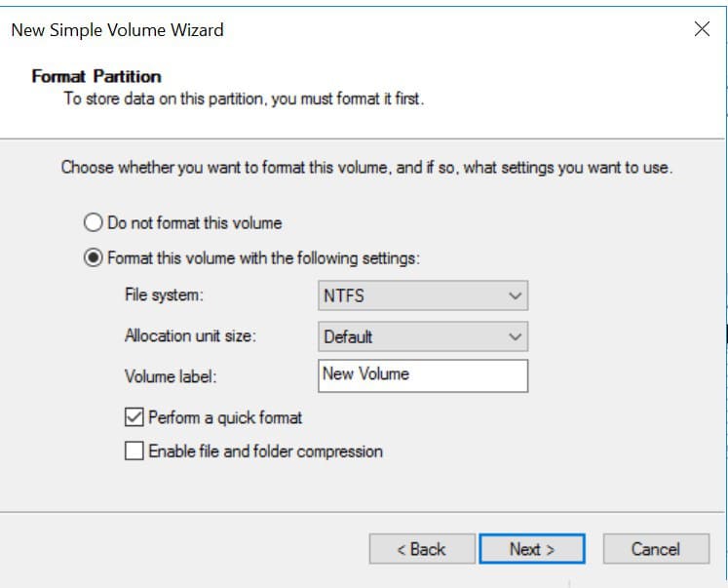Image resolution: width=728 pixels, height=588 pixels.
Task: Click the 'Format Partition' heading
Action: click(96, 76)
